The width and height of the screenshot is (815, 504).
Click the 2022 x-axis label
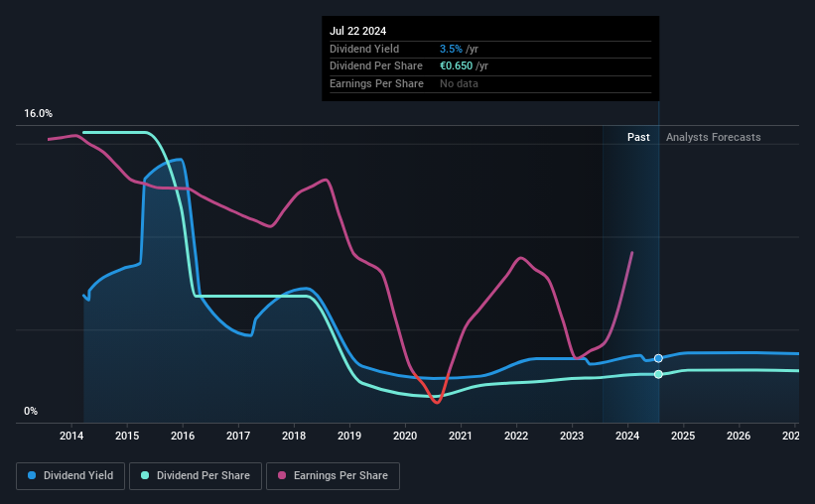516,436
